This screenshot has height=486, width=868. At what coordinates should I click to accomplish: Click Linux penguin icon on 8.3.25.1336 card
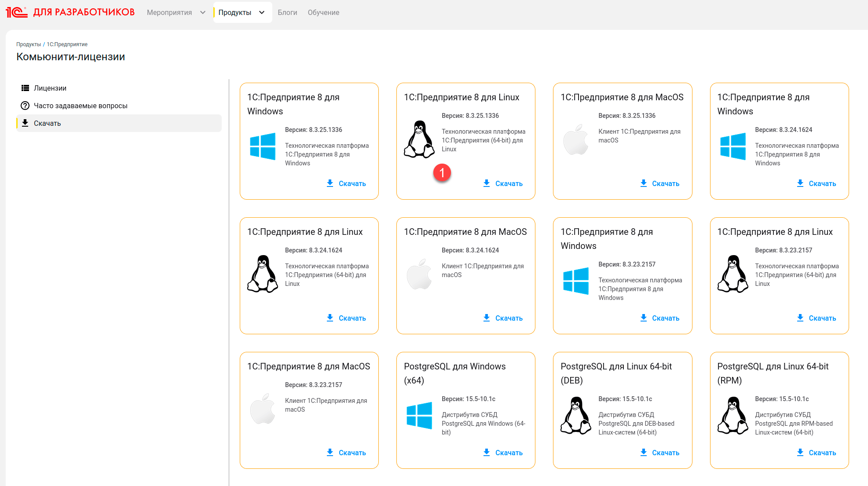419,139
